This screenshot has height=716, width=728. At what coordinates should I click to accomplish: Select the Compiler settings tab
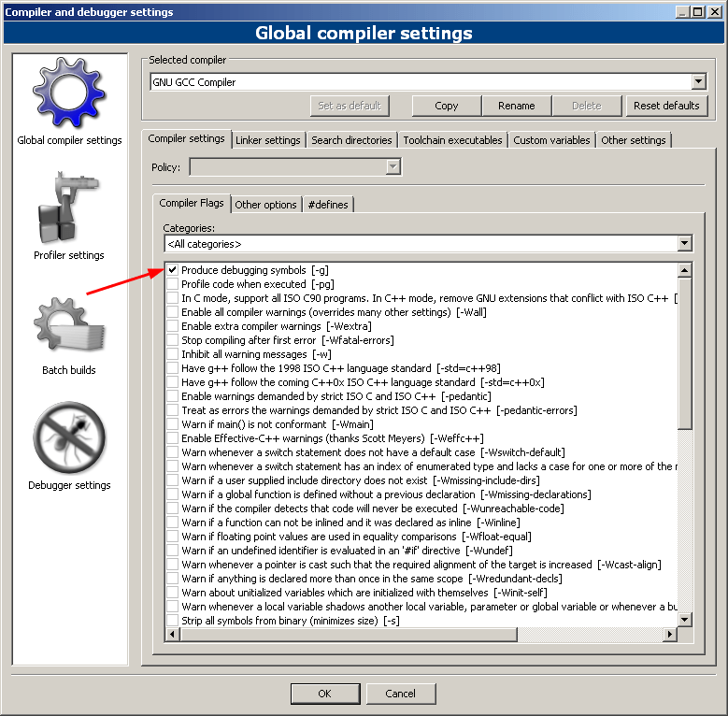pos(186,138)
